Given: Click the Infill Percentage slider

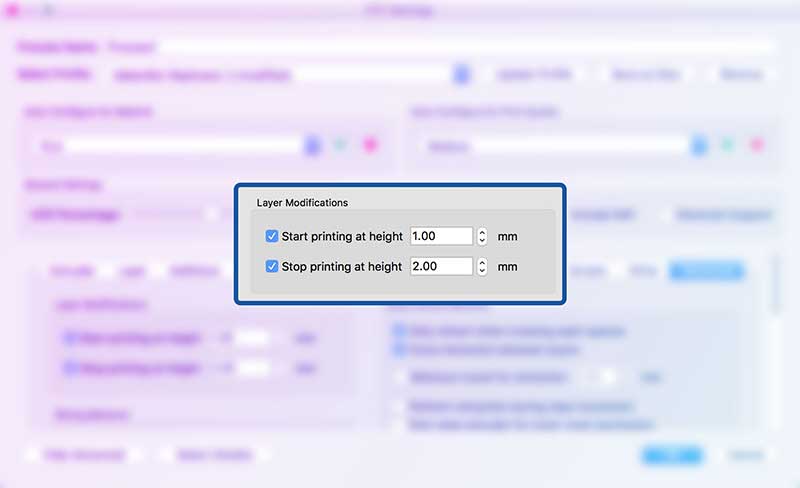Looking at the screenshot, I should click(x=170, y=214).
